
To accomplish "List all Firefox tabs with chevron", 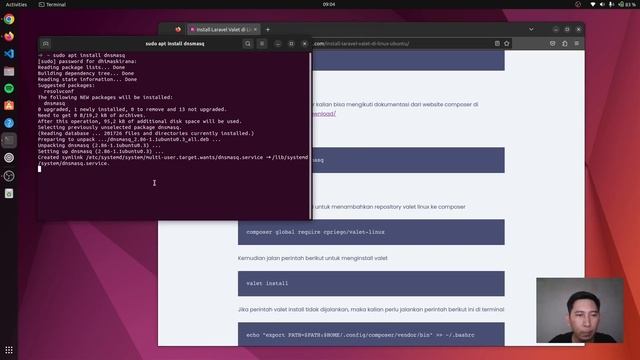I will [x=531, y=29].
